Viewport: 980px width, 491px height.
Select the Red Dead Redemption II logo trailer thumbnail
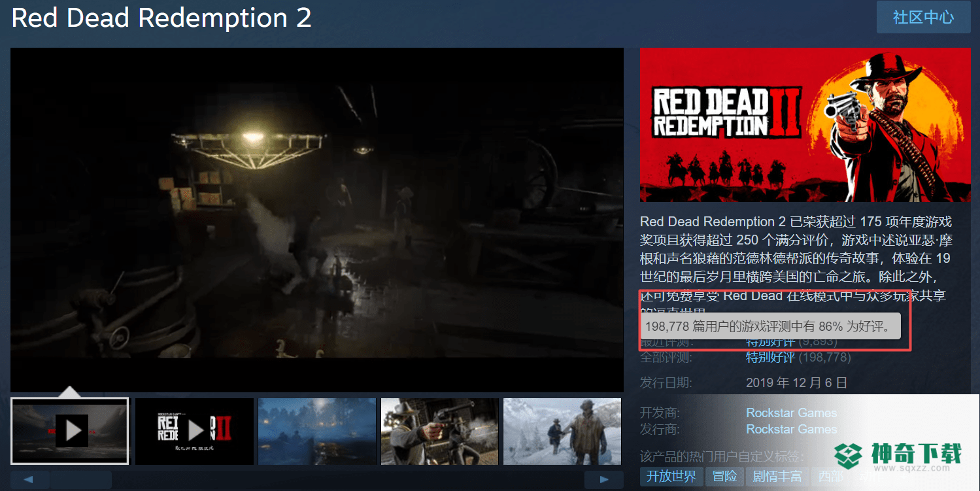[194, 432]
